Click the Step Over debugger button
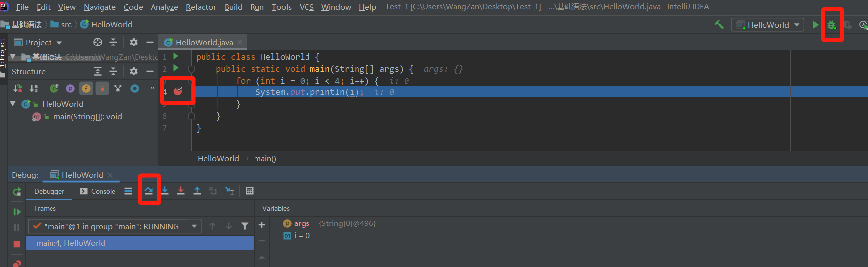 (149, 191)
